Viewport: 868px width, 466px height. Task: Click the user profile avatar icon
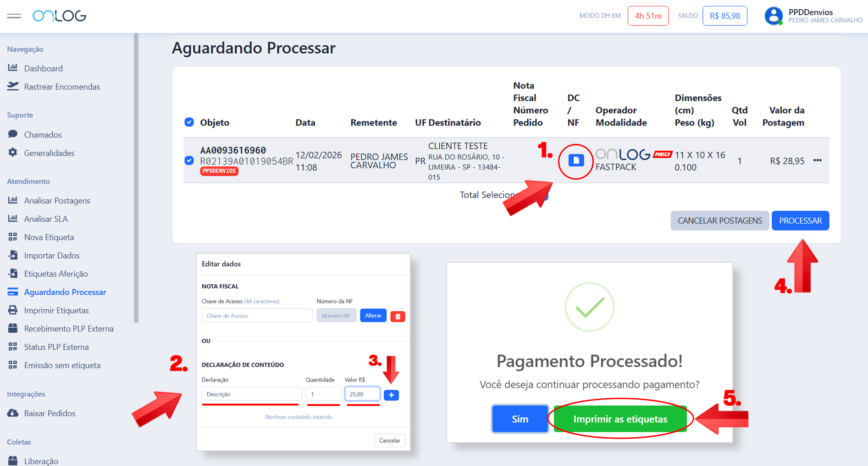pos(773,16)
